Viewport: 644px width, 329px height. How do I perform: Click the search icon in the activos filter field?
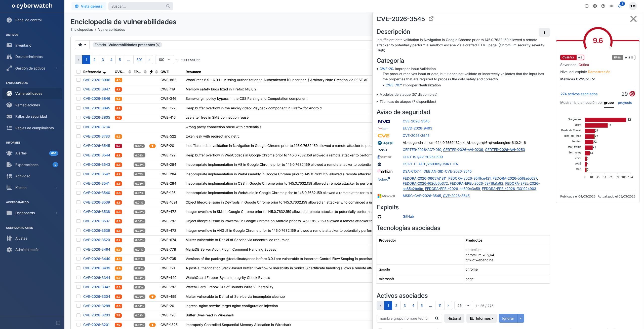coord(437,318)
